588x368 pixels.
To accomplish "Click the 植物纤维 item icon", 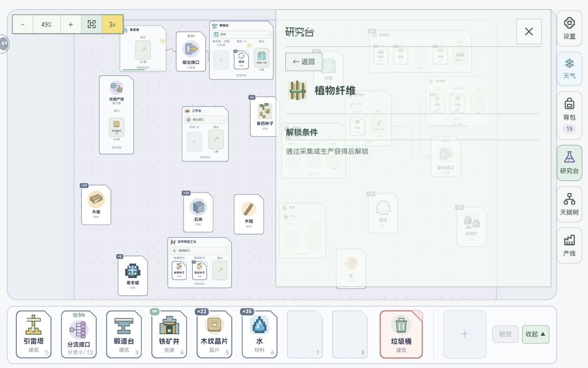I will coord(297,90).
